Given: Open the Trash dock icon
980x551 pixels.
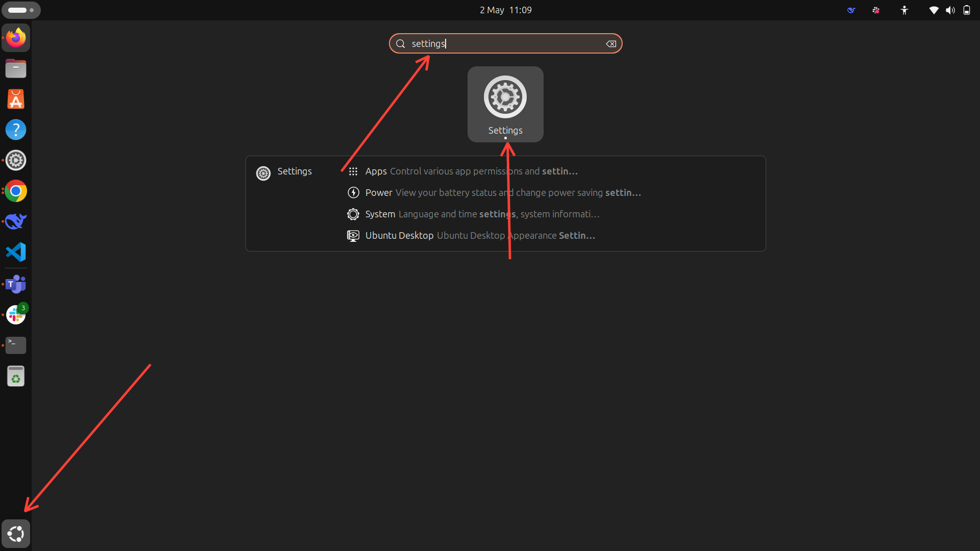Looking at the screenshot, I should tap(16, 377).
